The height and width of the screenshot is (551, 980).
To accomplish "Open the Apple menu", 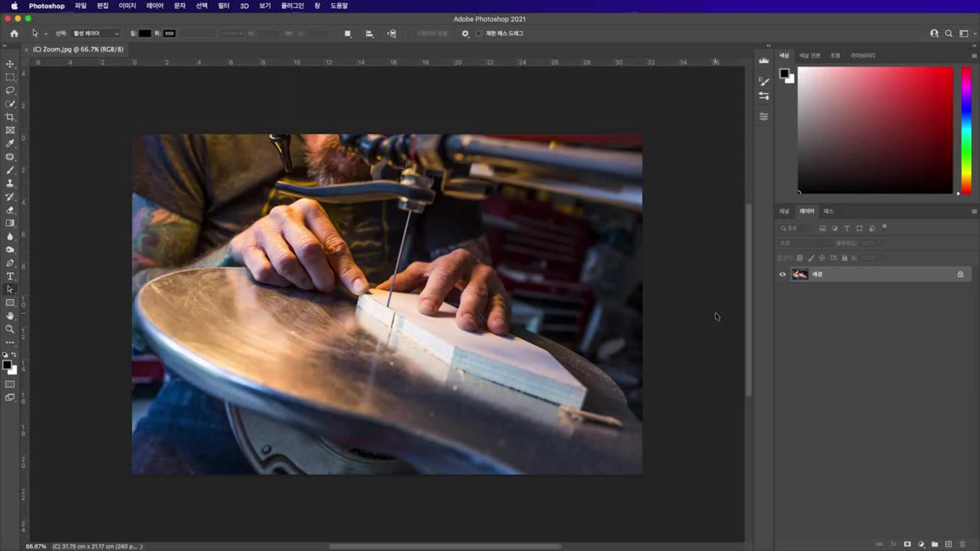I will [14, 6].
